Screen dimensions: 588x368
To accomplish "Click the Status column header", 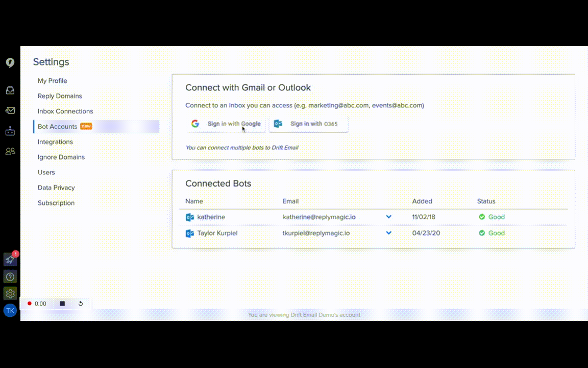I will click(486, 201).
